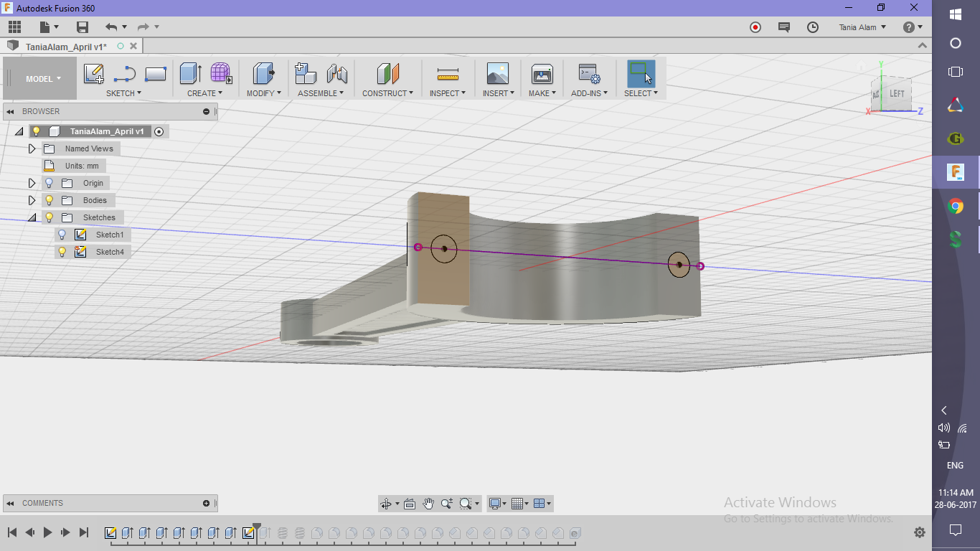The width and height of the screenshot is (980, 551).
Task: Open the job status clock icon
Action: (x=813, y=27)
